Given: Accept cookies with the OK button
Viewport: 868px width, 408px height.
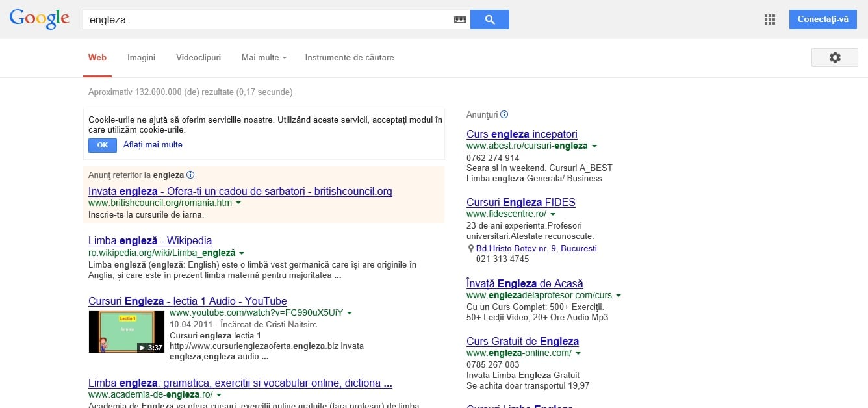Looking at the screenshot, I should coord(103,145).
